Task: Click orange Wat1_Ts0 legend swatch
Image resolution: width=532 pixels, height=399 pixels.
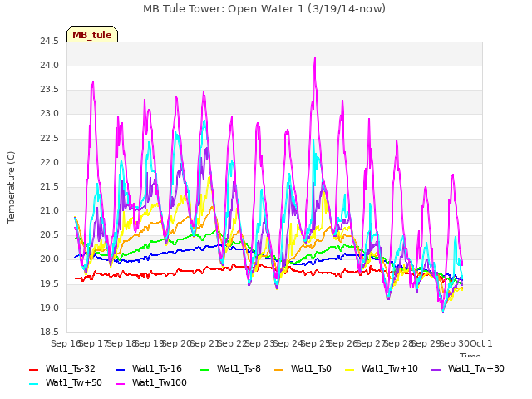Action: pos(279,369)
